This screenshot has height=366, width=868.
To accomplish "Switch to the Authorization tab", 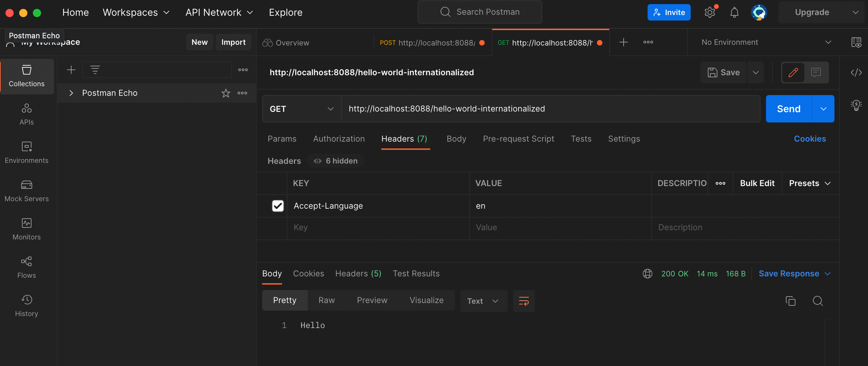I will point(339,139).
